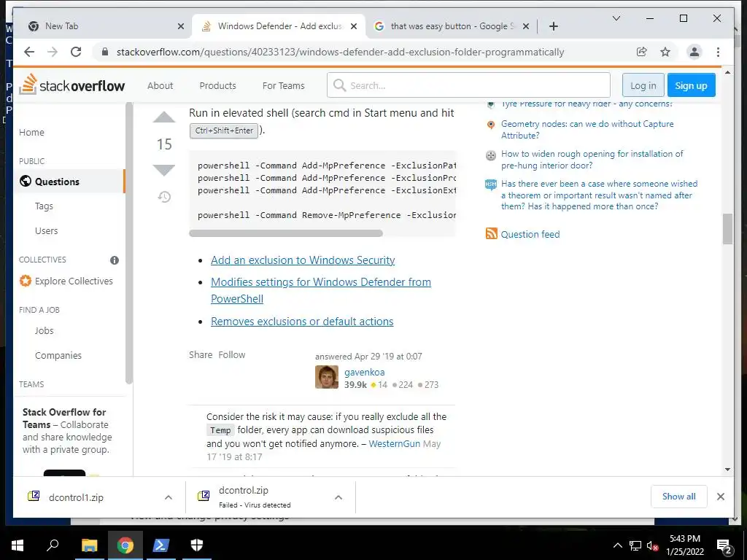Viewport: 747px width, 560px height.
Task: Downvote the answer with 15 votes
Action: [x=164, y=169]
